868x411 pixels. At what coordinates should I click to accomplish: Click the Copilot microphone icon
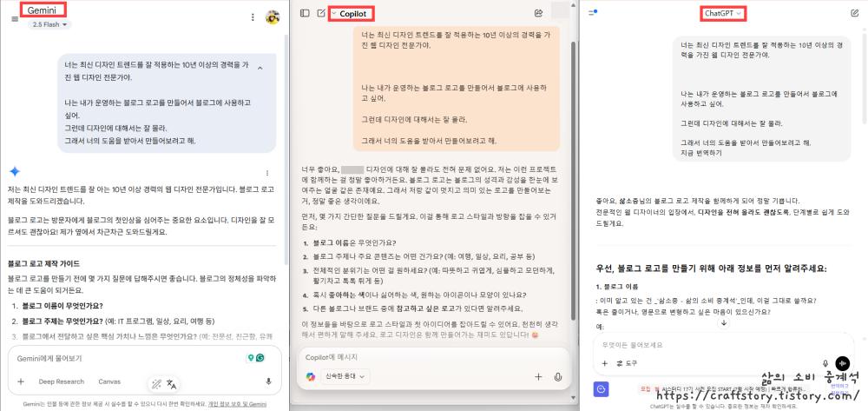pyautogui.click(x=558, y=376)
